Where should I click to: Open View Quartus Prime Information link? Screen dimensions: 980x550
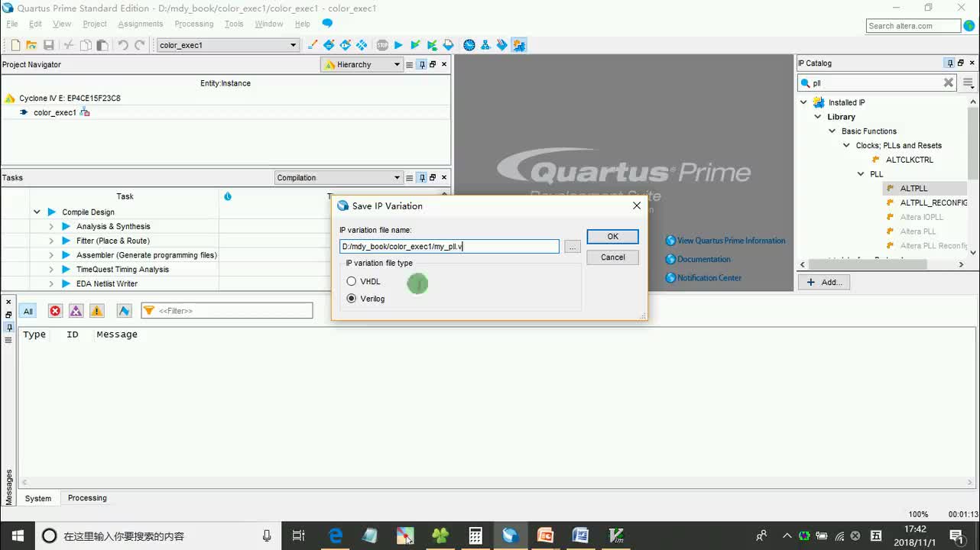tap(731, 241)
